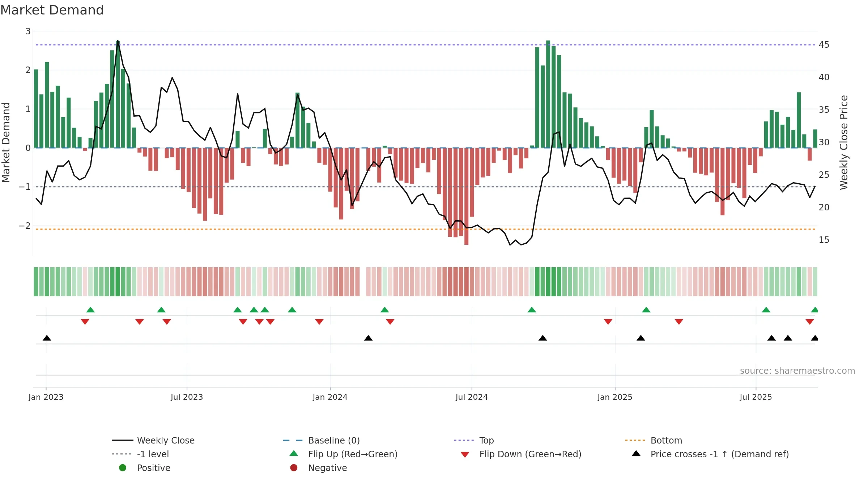The width and height of the screenshot is (868, 488).
Task: Click the Jan 2023 x-axis label
Action: (x=46, y=397)
